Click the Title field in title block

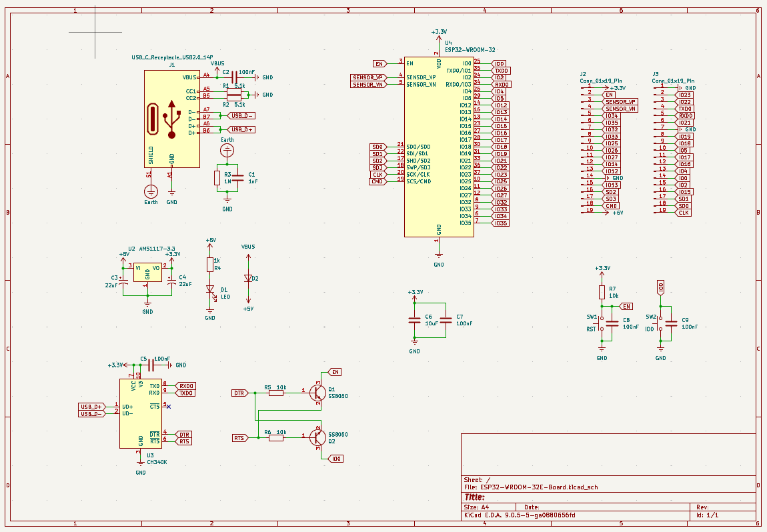click(474, 497)
